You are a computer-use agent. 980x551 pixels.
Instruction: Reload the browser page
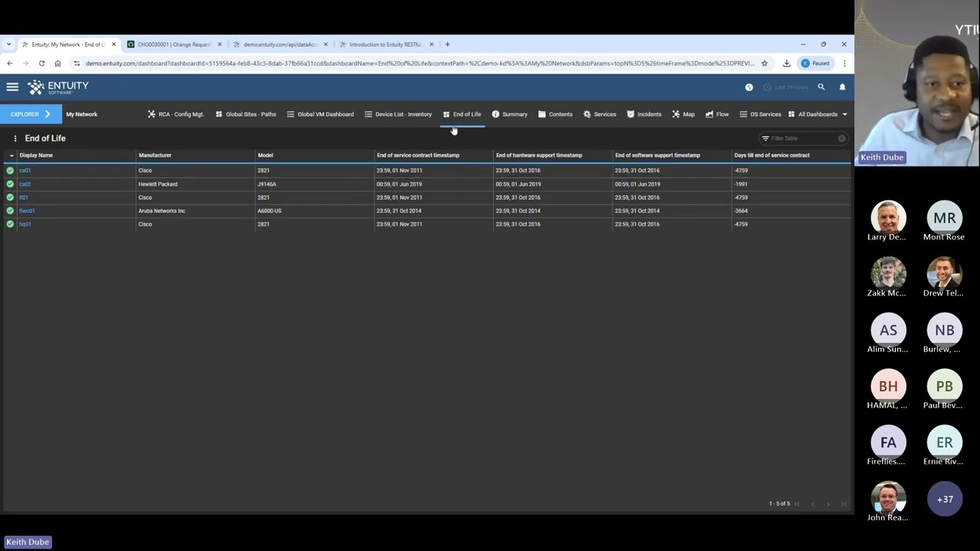point(41,64)
